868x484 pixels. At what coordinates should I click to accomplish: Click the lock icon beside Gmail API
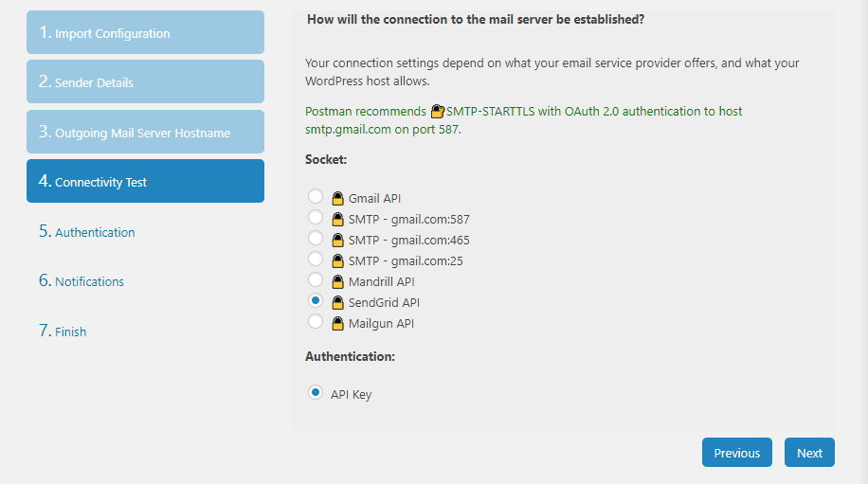pyautogui.click(x=337, y=199)
